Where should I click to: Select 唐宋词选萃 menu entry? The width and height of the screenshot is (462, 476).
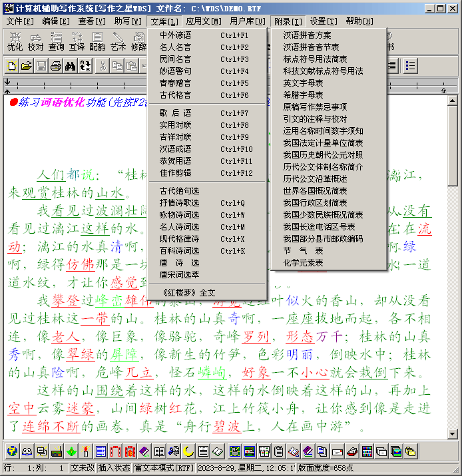(x=207, y=274)
